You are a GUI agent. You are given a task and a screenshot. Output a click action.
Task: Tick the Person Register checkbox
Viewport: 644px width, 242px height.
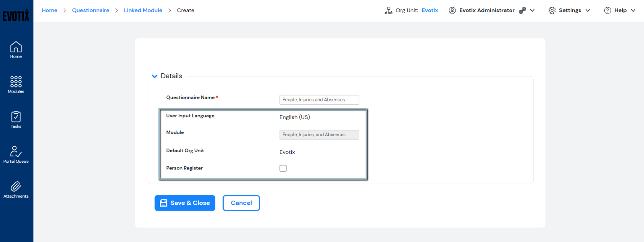(283, 168)
